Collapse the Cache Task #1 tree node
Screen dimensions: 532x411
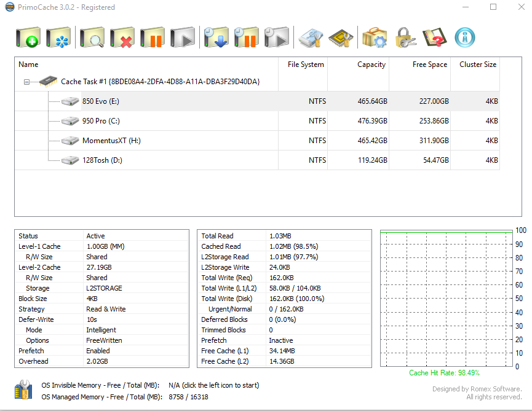coord(26,82)
